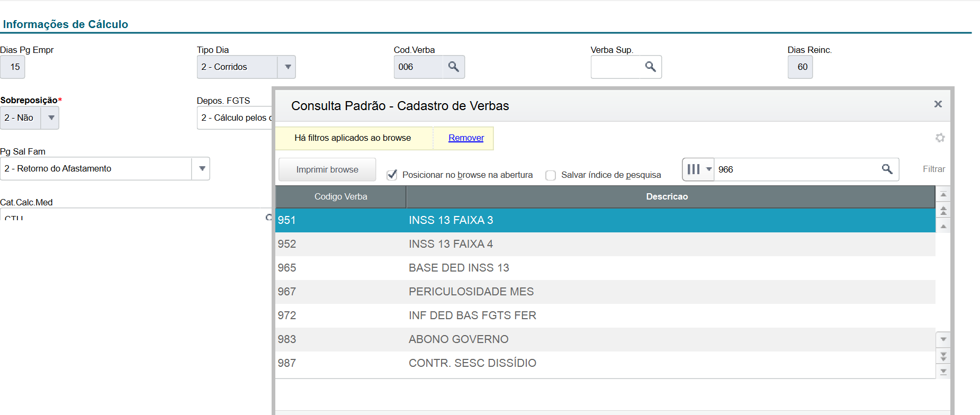Select row 951 INSS 13 FAIXA 3
This screenshot has width=980, height=415.
[x=605, y=220]
